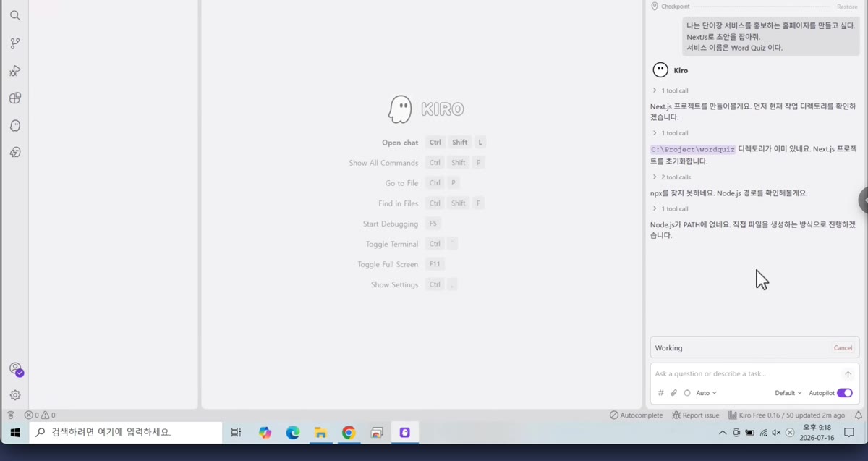Screen dimensions: 868x461
Task: Click the Report issue bug item
Action: click(x=695, y=415)
